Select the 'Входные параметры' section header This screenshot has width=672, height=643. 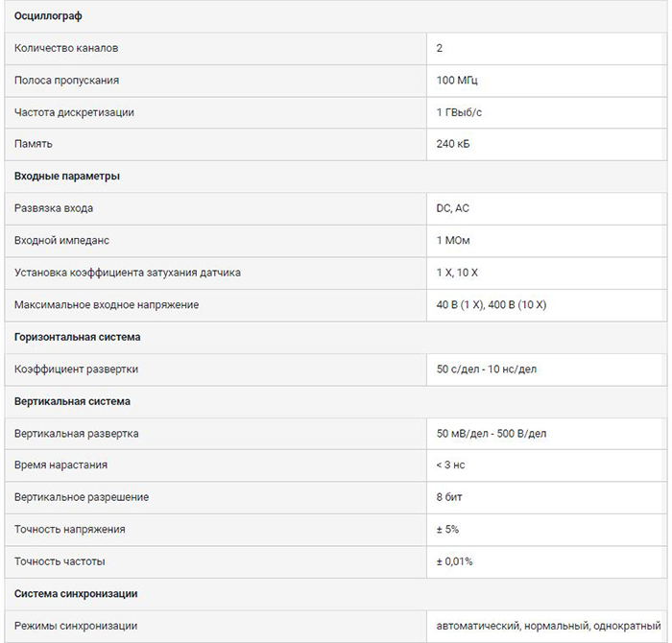click(x=67, y=177)
